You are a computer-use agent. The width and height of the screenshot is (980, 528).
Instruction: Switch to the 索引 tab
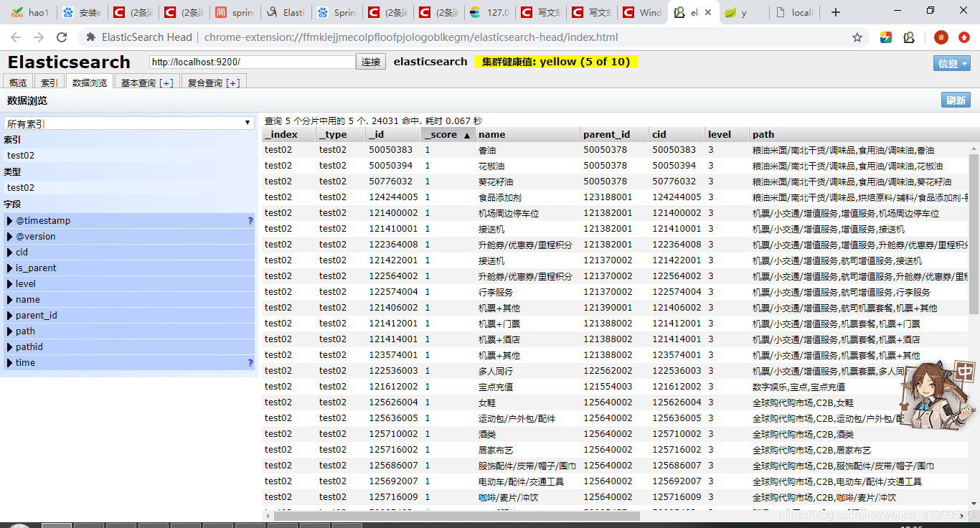[x=50, y=82]
